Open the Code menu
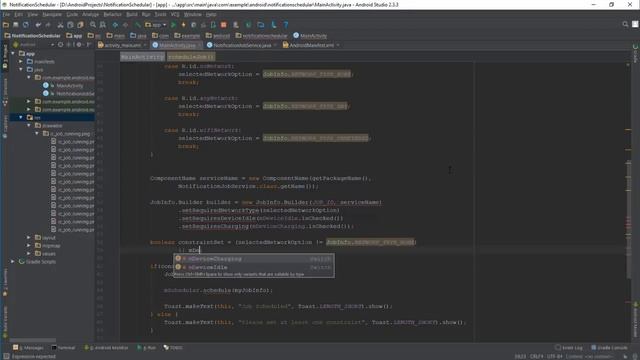This screenshot has width=640, height=360. (x=72, y=14)
